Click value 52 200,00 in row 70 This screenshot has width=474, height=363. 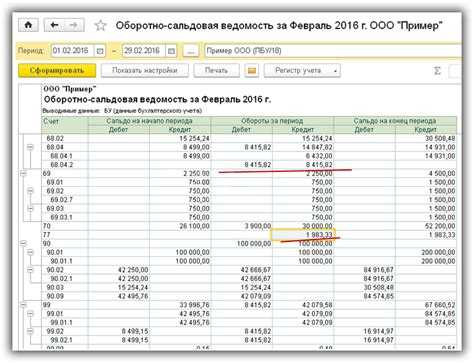(x=440, y=226)
